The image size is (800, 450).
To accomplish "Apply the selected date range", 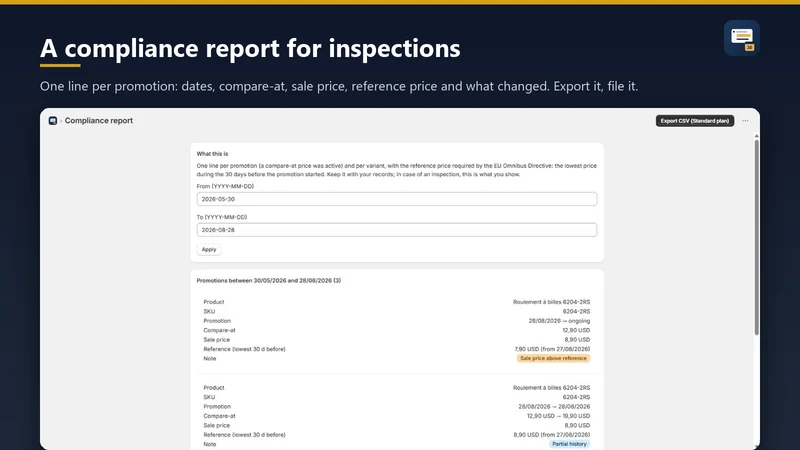I will point(209,249).
